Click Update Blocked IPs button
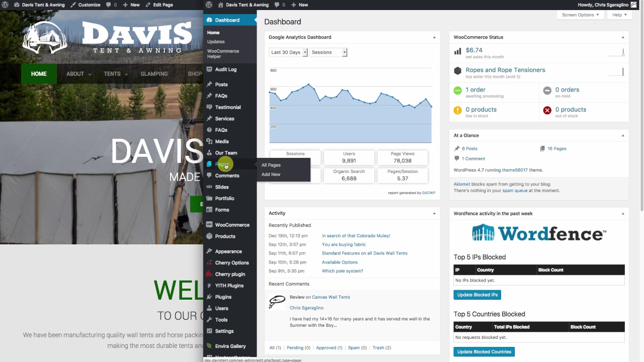Viewport: 644px width, 362px height. click(x=477, y=295)
